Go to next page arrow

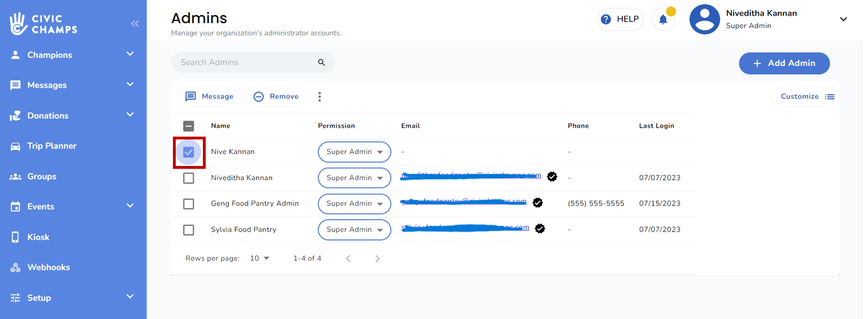click(x=377, y=259)
